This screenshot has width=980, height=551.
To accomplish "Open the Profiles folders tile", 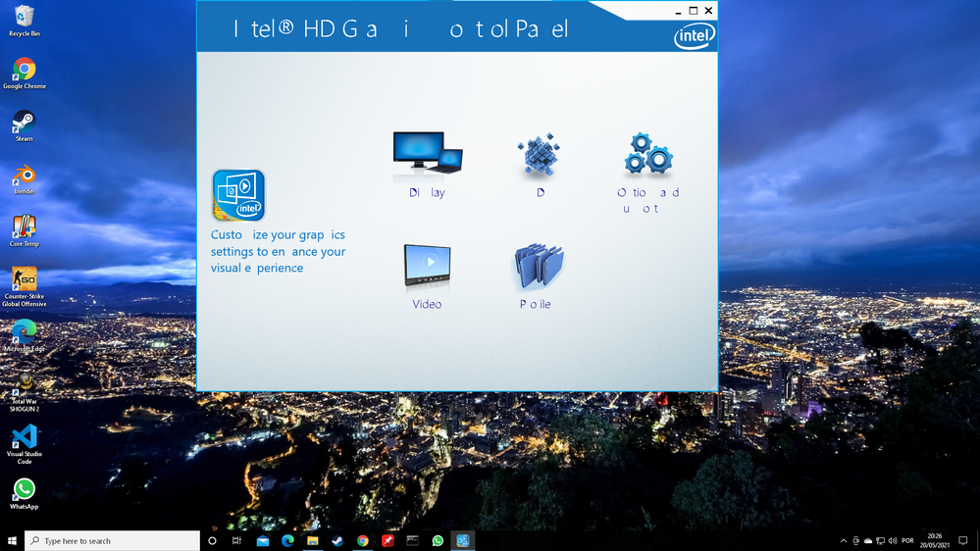I will 539,276.
